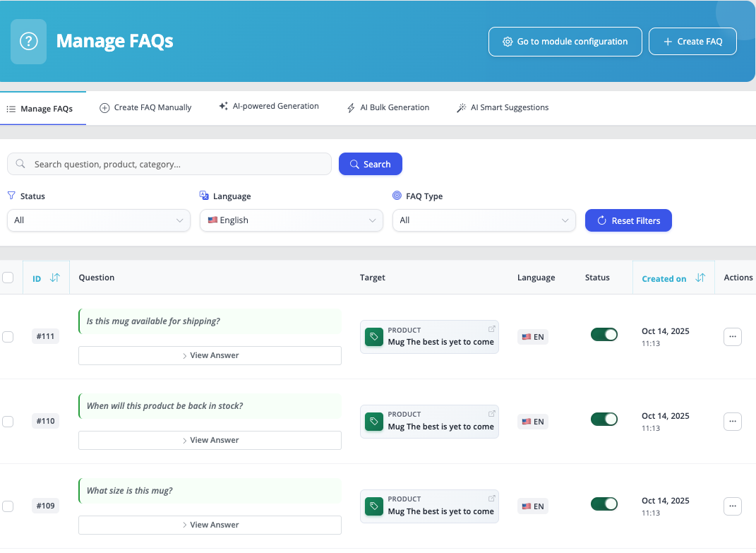This screenshot has height=553, width=756.
Task: Switch to the AI Smart Suggestions tab
Action: coord(503,107)
